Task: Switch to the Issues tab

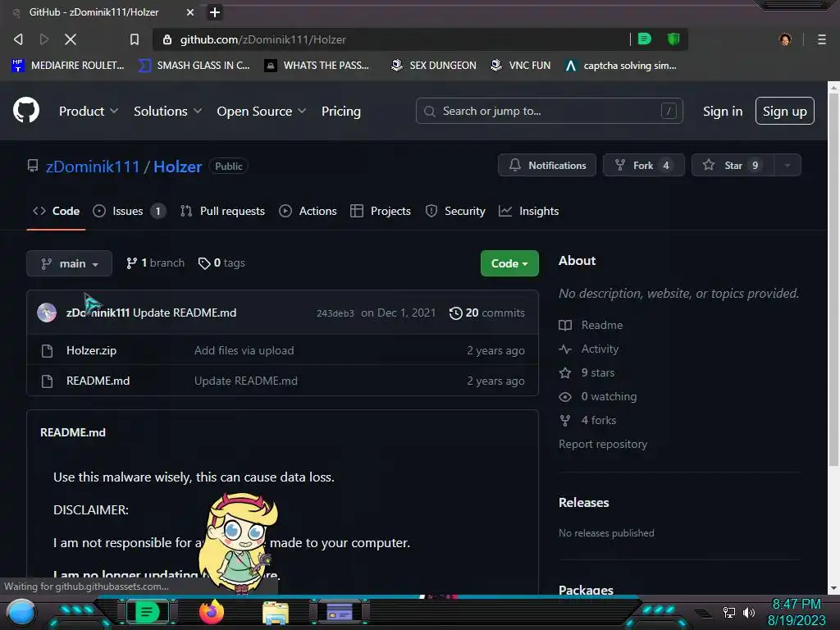Action: coord(129,211)
